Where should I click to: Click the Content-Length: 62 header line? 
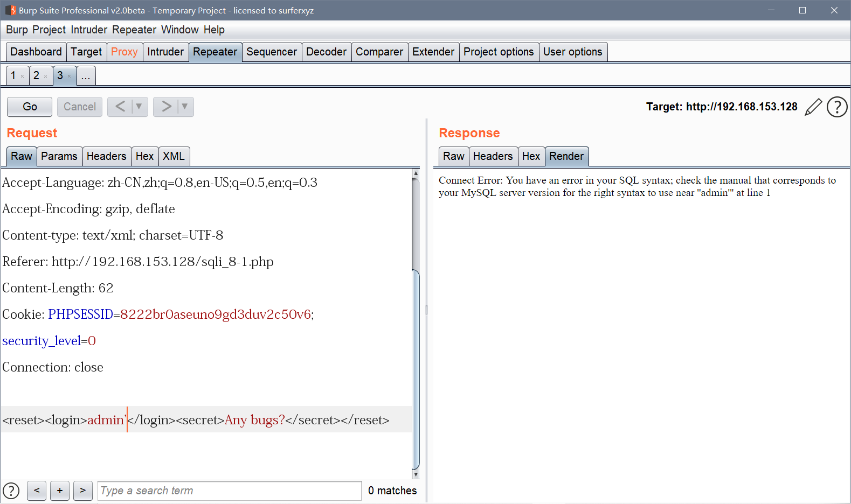point(58,288)
